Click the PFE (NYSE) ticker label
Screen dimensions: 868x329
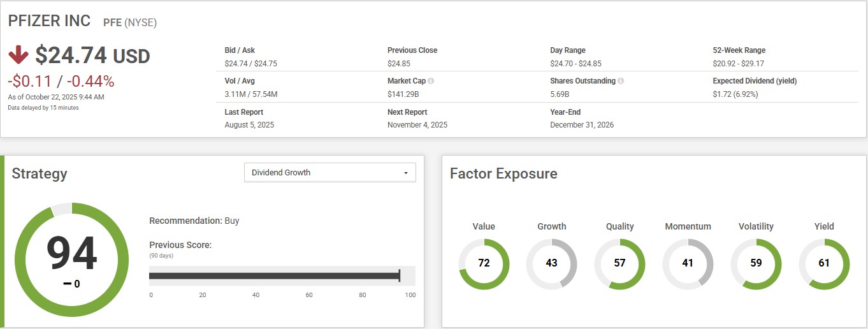[130, 23]
